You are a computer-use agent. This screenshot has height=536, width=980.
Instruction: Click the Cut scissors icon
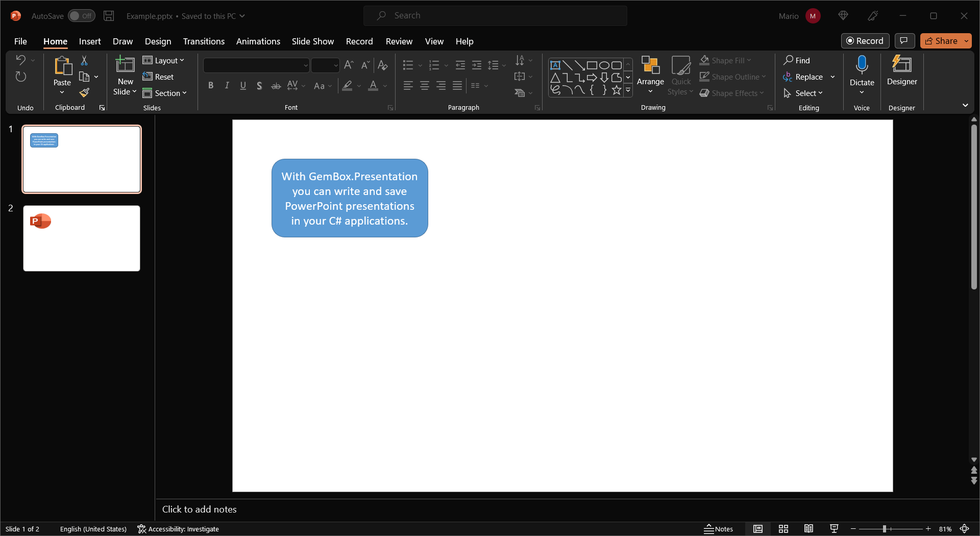point(84,61)
